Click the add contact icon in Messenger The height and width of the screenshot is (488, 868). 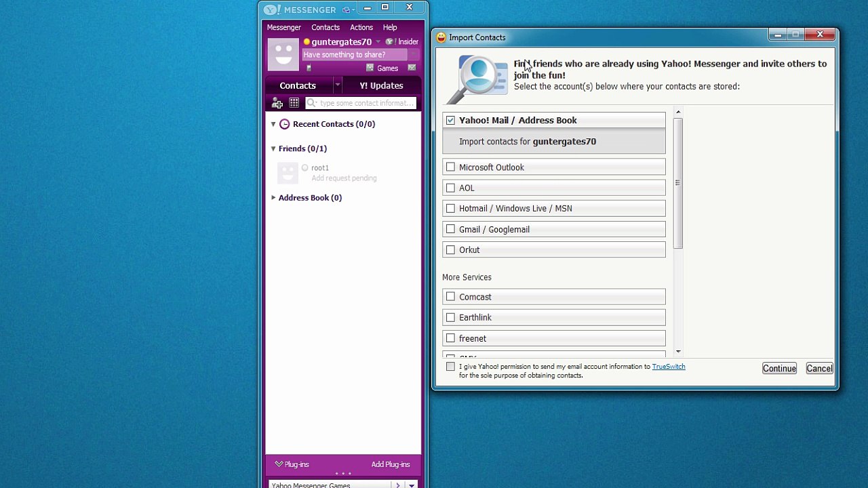click(x=277, y=103)
